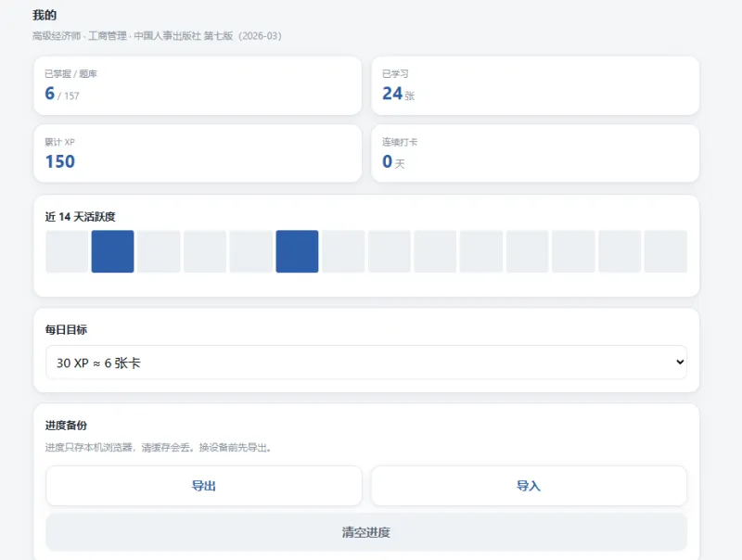This screenshot has width=742, height=560.
Task: Open the daily goal dropdown
Action: coord(366,363)
